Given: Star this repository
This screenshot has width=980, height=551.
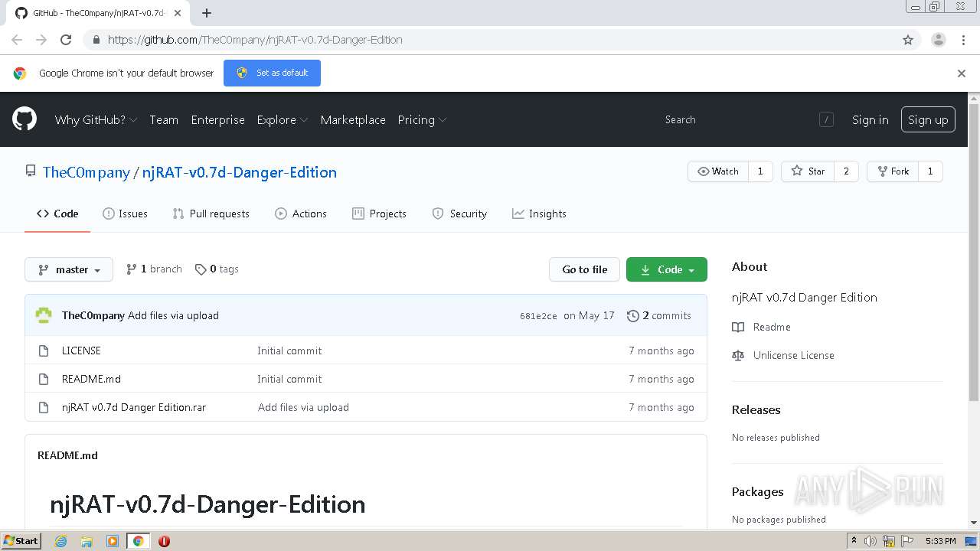Looking at the screenshot, I should coord(808,171).
